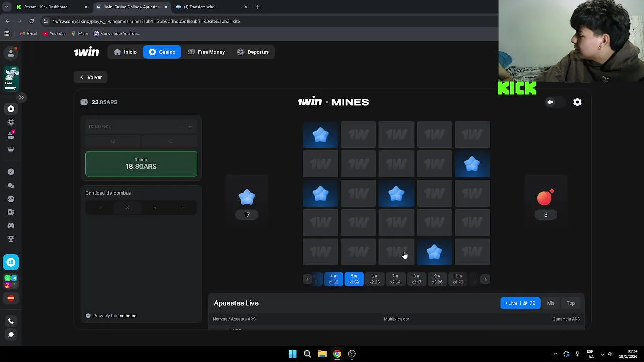Open the Convertidor YouTube bookmark
Viewport: 644px width, 362px height.
pos(117,34)
